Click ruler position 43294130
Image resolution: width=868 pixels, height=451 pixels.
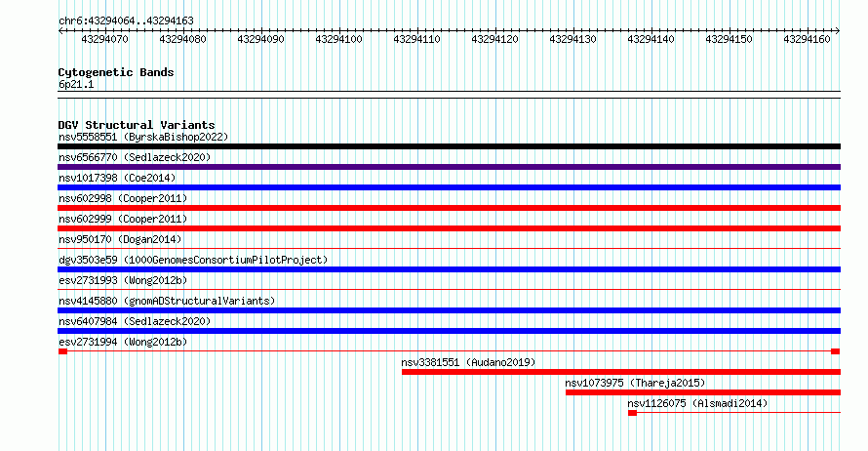tap(572, 39)
